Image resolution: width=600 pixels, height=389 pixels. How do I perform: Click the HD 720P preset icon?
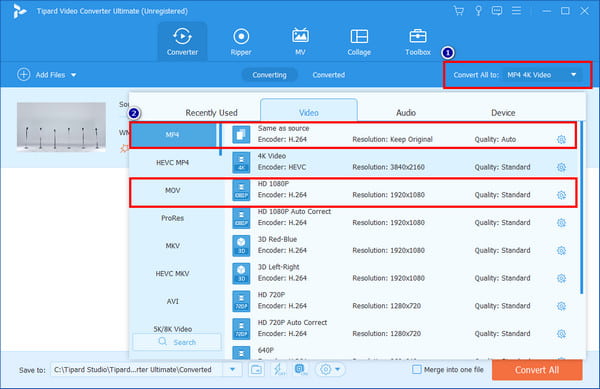tap(241, 301)
